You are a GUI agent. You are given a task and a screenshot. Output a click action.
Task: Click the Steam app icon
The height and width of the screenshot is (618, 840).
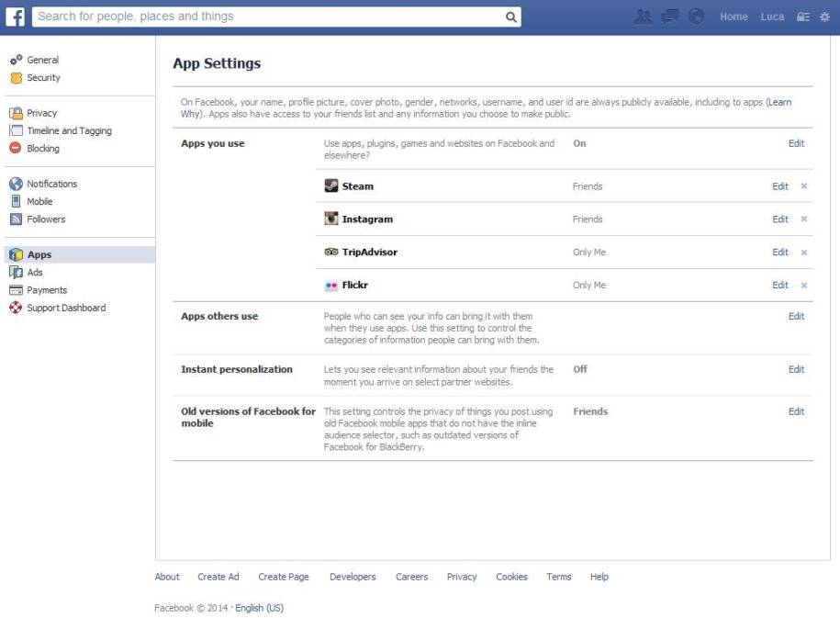(x=331, y=185)
